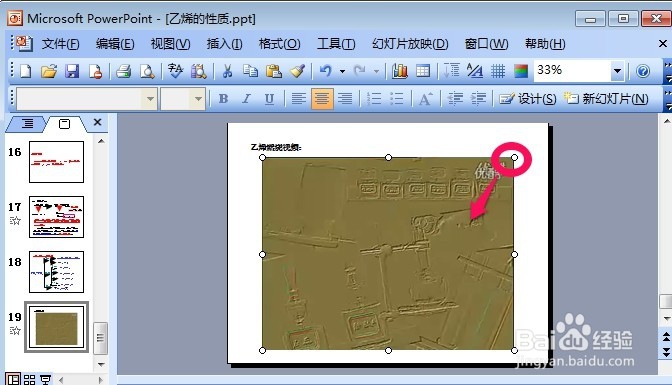
Task: Open the 工具(T) menu
Action: click(x=336, y=44)
